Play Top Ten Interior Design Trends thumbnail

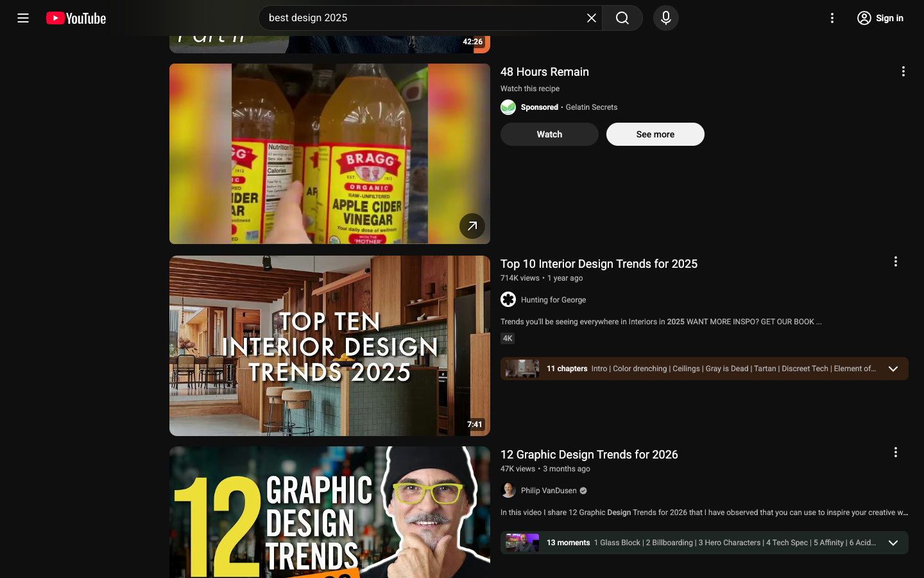tap(330, 346)
